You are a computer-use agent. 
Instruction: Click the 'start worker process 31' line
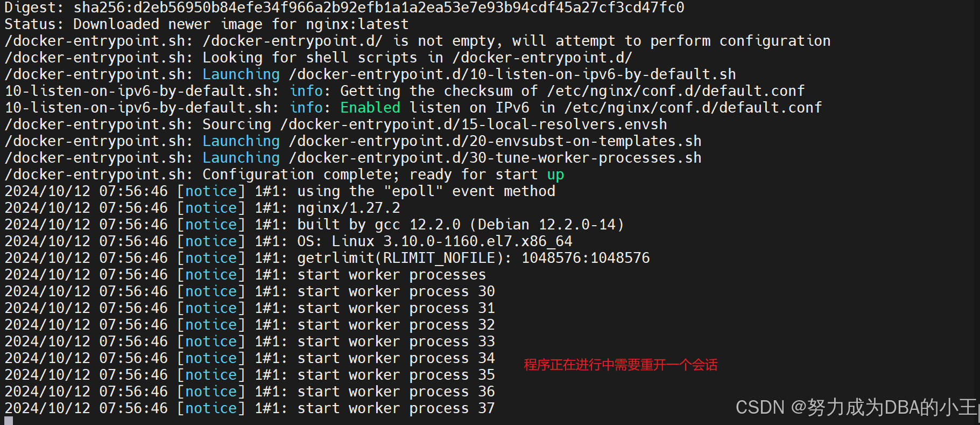coord(250,308)
